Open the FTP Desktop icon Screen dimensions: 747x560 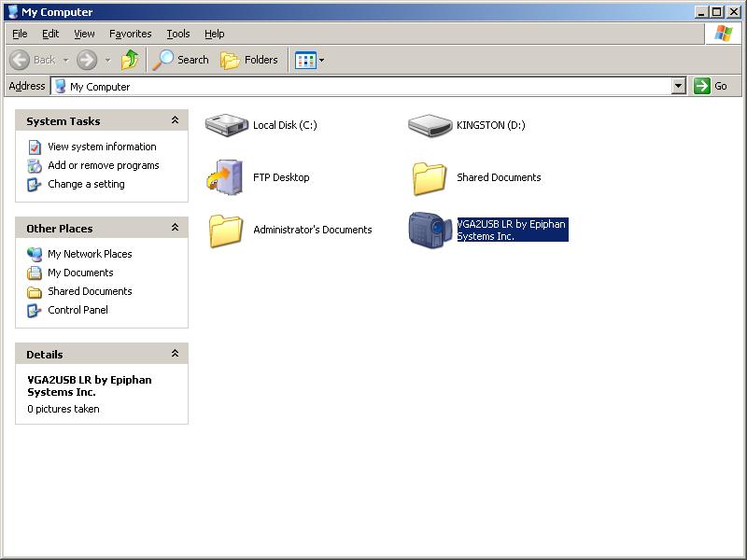pyautogui.click(x=226, y=177)
